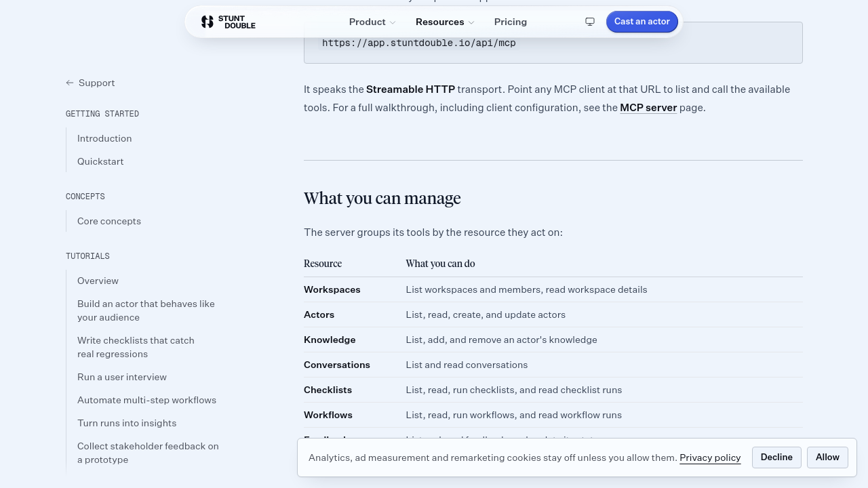
Task: Open the Quickstart page
Action: pyautogui.click(x=100, y=161)
